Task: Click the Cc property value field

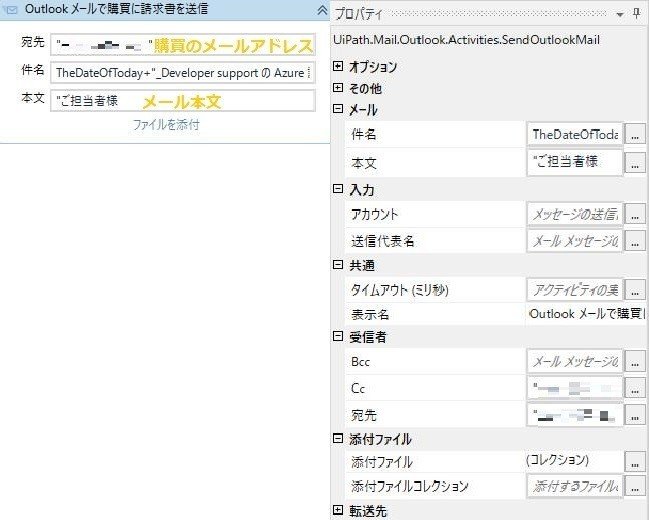Action: click(575, 388)
